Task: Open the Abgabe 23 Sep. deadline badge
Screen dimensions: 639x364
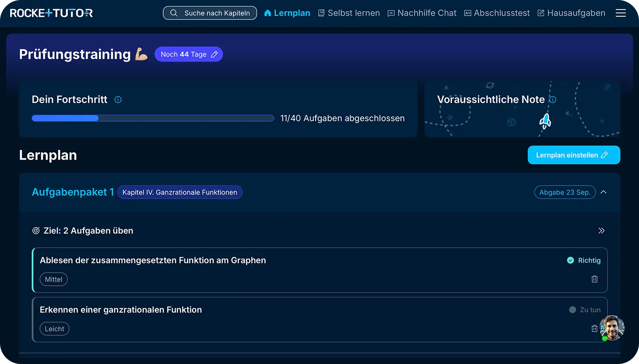Action: click(565, 192)
